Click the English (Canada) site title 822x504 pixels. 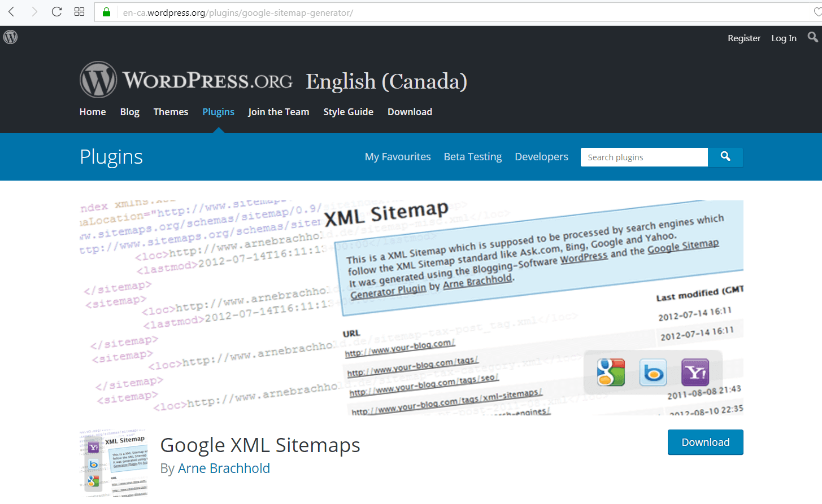[386, 81]
